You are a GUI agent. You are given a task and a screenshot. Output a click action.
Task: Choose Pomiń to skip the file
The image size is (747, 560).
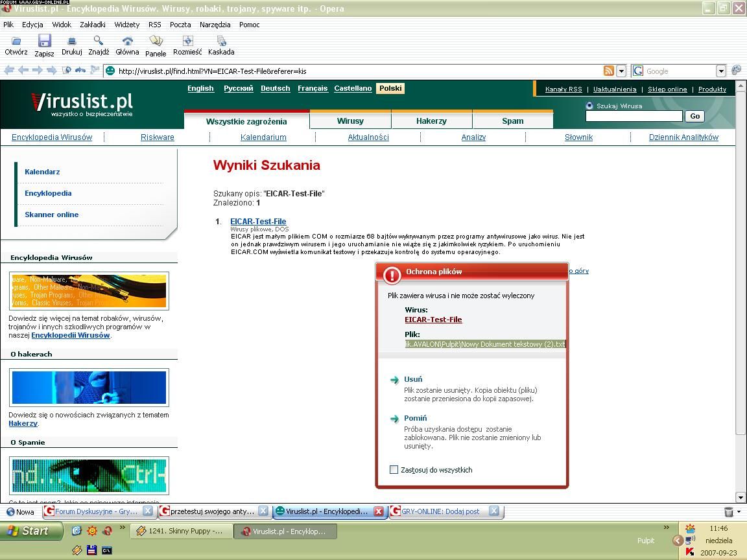(x=416, y=418)
